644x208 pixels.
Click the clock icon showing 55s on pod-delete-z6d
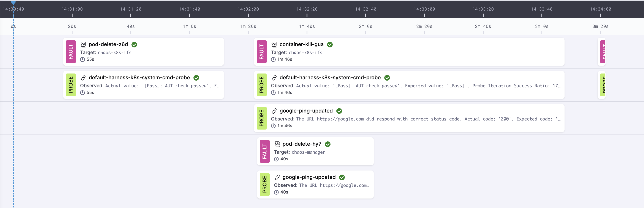click(82, 59)
